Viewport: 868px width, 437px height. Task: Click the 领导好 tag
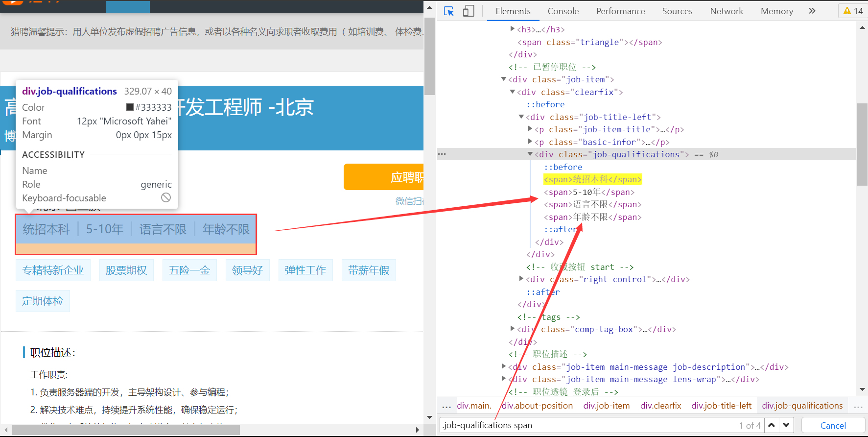[x=248, y=270]
